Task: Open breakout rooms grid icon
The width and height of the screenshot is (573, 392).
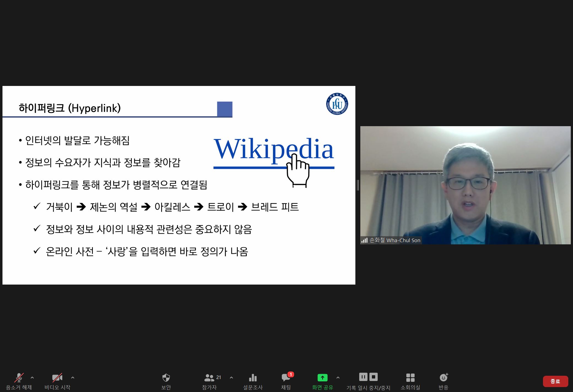Action: point(410,378)
